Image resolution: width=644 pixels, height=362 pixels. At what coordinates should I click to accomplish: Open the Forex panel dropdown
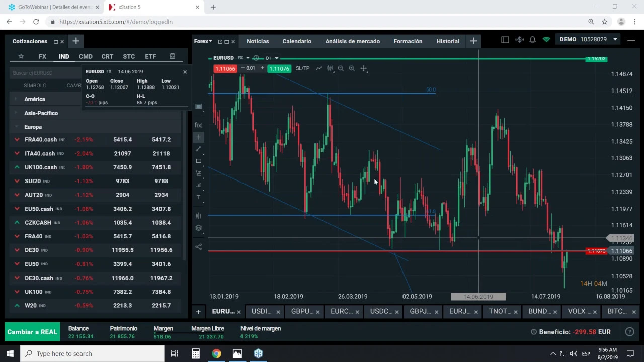[203, 41]
